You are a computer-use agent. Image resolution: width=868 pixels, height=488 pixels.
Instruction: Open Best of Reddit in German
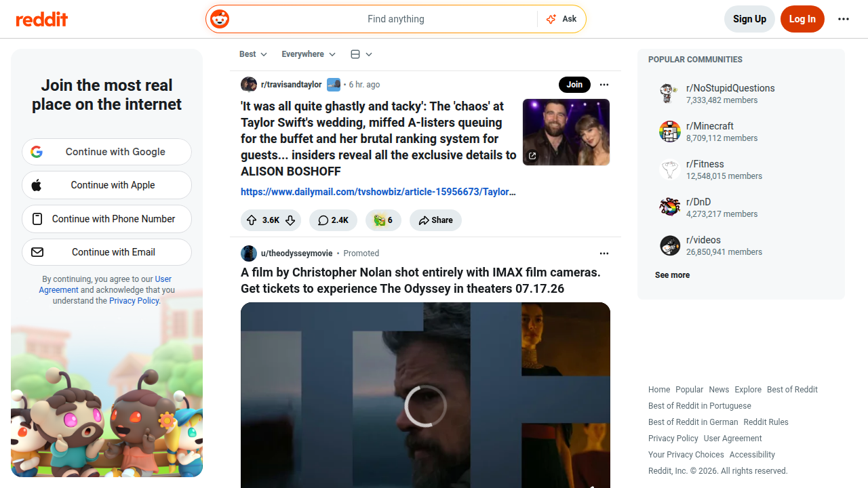pos(693,422)
